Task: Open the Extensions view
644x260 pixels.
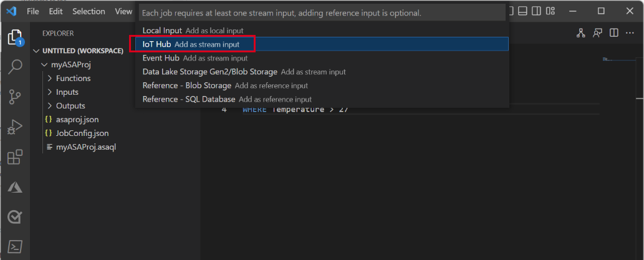Action: point(14,157)
